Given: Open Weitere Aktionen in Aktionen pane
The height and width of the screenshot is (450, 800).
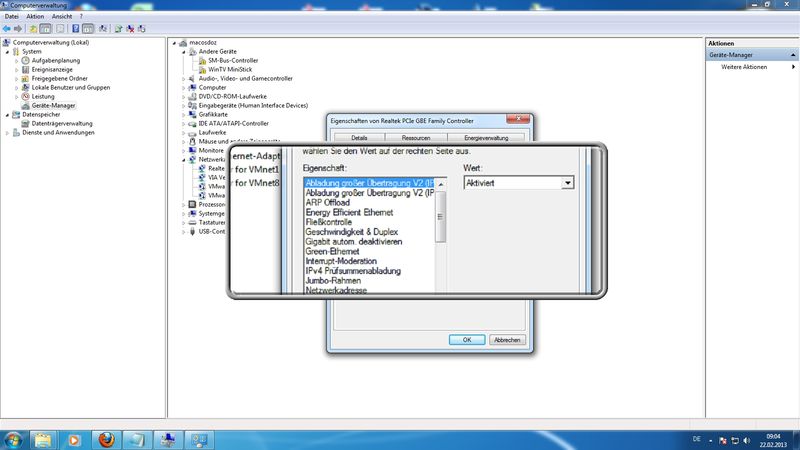Looking at the screenshot, I should pyautogui.click(x=744, y=67).
